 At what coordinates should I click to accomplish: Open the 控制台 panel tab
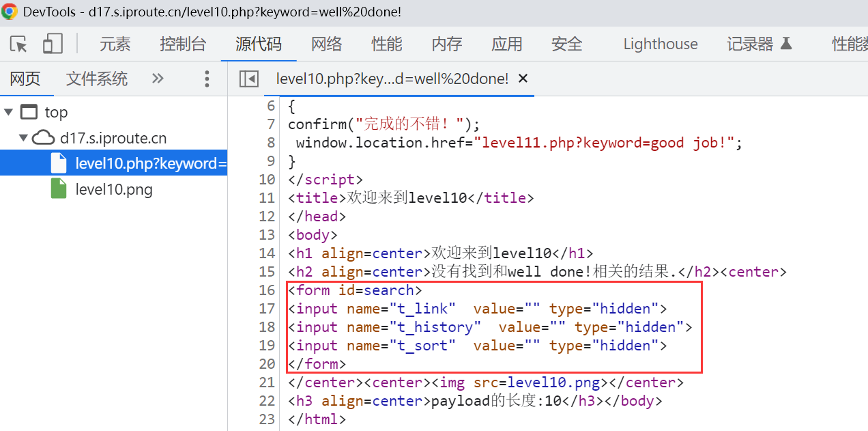coord(183,44)
